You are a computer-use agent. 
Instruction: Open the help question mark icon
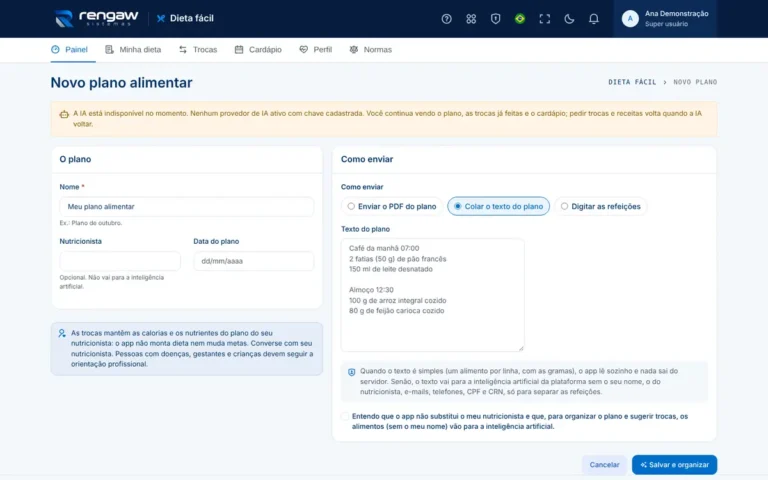[x=446, y=19]
